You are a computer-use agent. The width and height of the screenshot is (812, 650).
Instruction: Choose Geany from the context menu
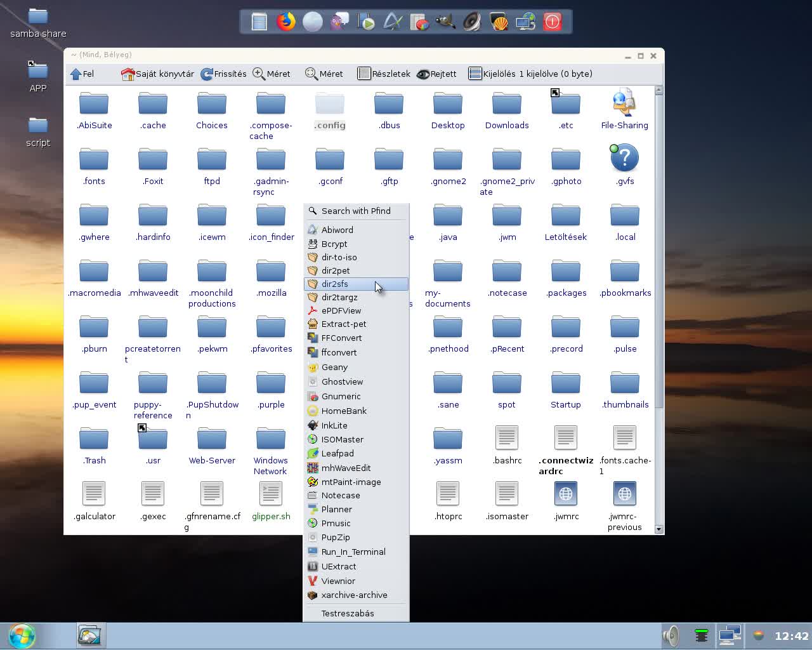point(356,367)
